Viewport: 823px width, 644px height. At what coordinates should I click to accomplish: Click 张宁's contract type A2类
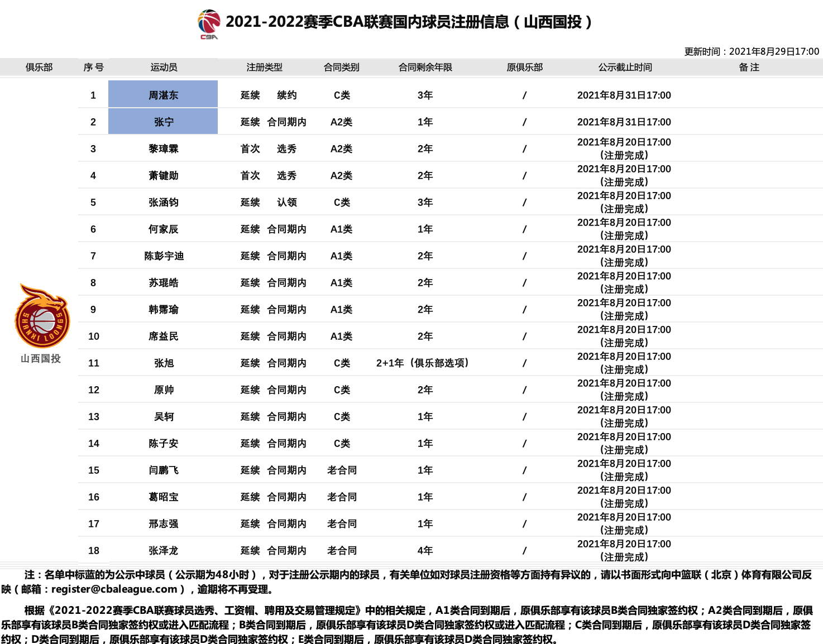pos(341,122)
